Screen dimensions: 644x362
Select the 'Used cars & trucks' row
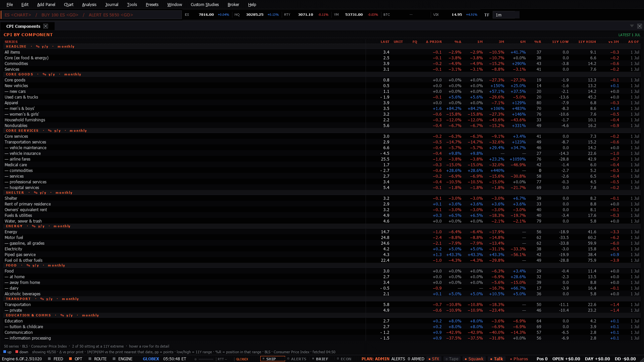coord(322,97)
